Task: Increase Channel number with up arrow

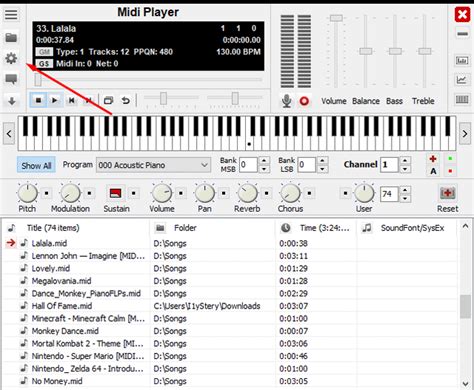Action: [x=405, y=161]
